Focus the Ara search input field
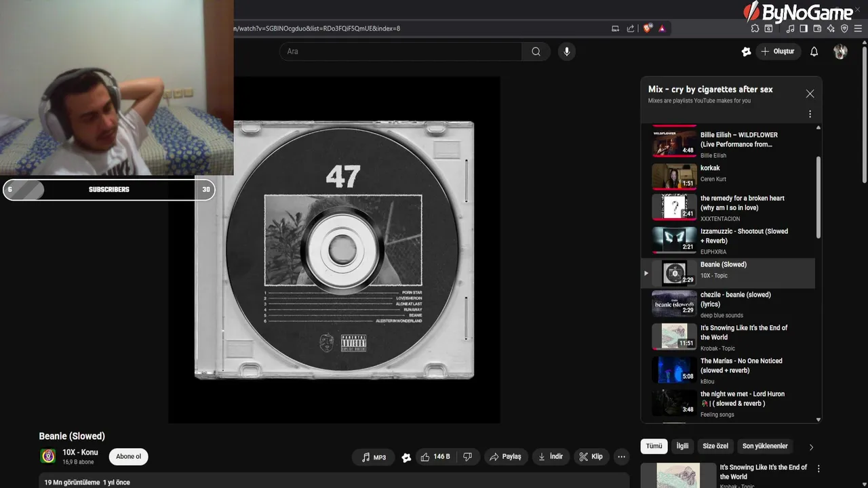The image size is (868, 488). (401, 52)
